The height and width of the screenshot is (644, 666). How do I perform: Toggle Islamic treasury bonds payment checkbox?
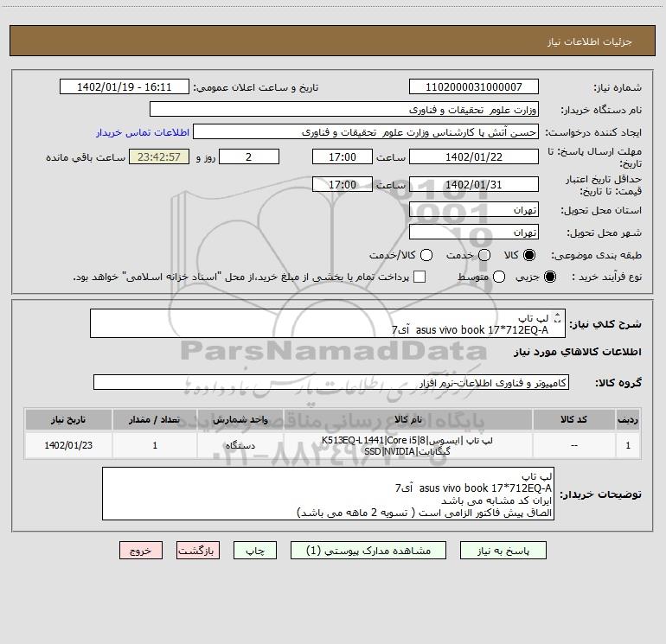coord(419,277)
